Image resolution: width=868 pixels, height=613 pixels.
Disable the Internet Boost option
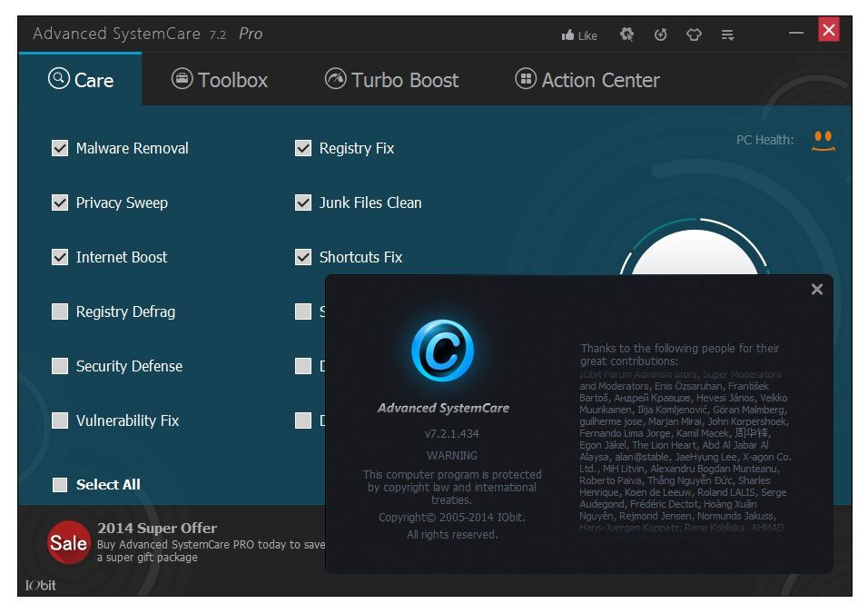coord(60,257)
